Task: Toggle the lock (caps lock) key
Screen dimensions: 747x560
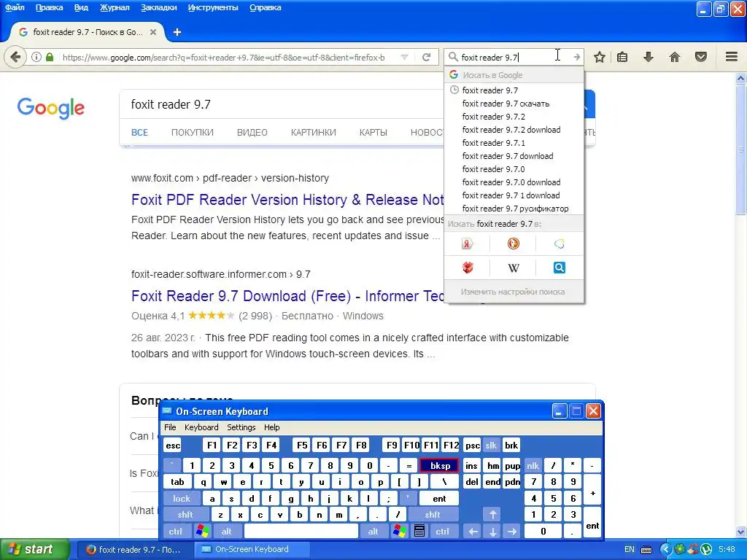Action: click(x=182, y=499)
